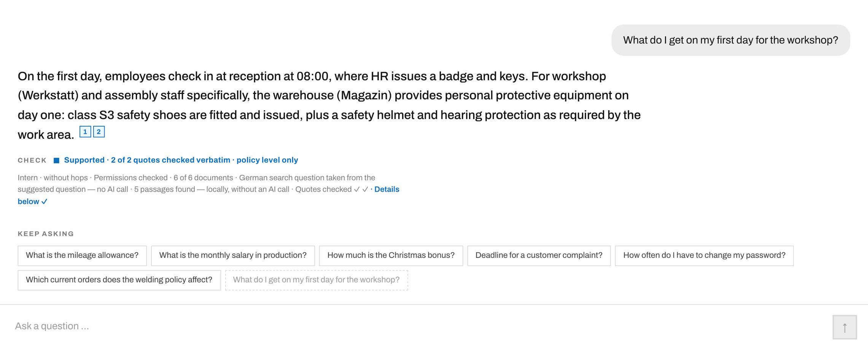The width and height of the screenshot is (868, 349).
Task: Ask about the mileage allowance
Action: pos(82,255)
